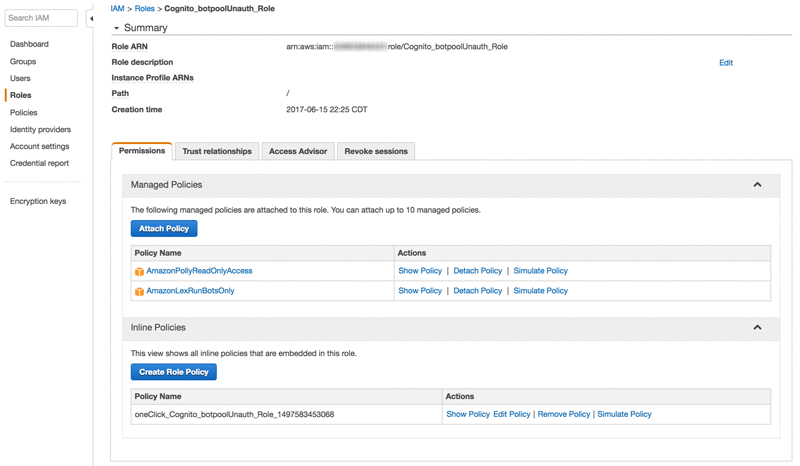Collapse the Managed Policies section chevron
Screen dimensions: 800x466
coord(757,185)
